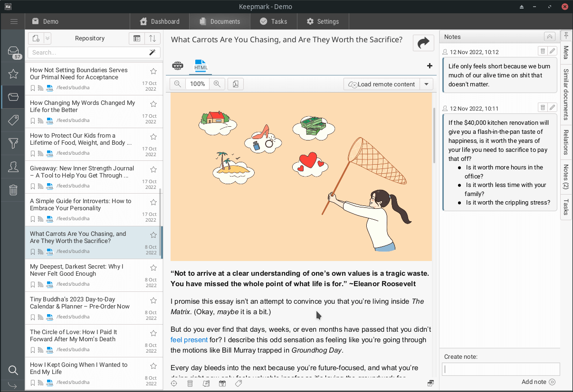Collapse the Notes panel with chevron
This screenshot has height=392, width=573.
pos(549,37)
